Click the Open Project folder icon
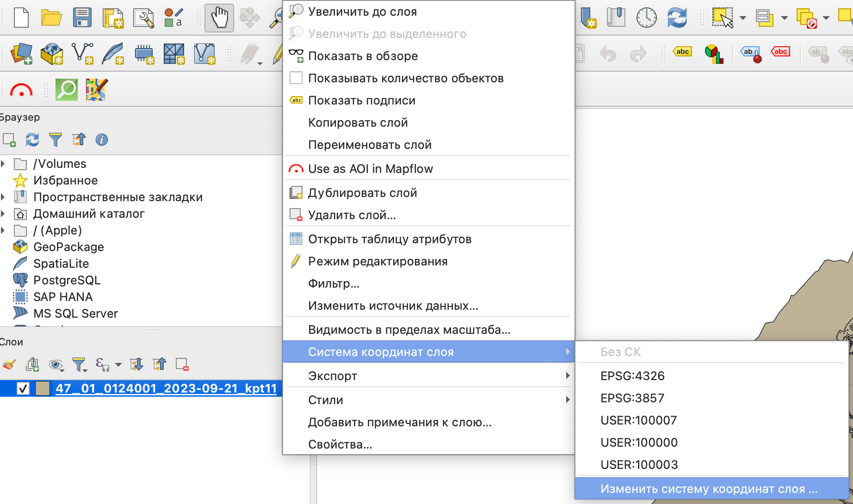853x504 pixels. coord(51,18)
